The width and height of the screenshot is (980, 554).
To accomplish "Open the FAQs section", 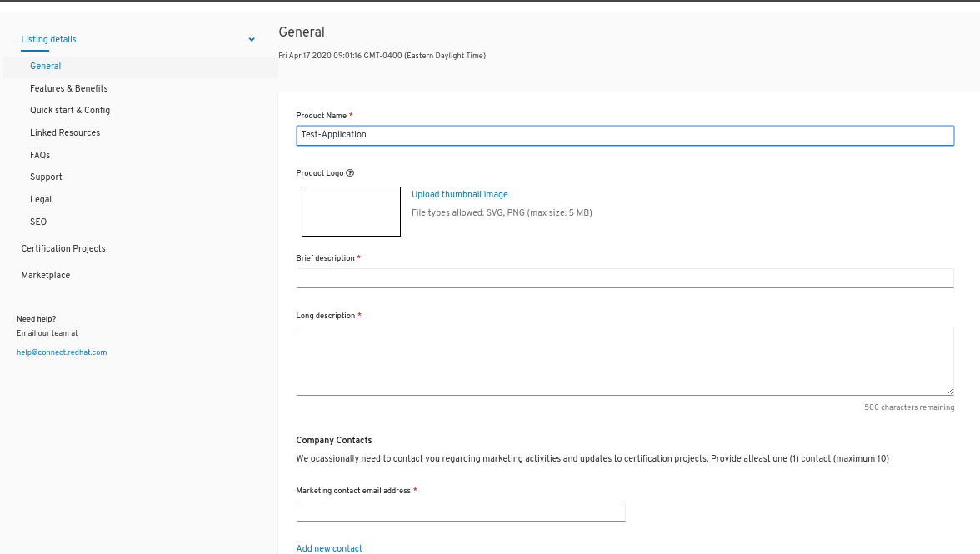I will point(40,156).
